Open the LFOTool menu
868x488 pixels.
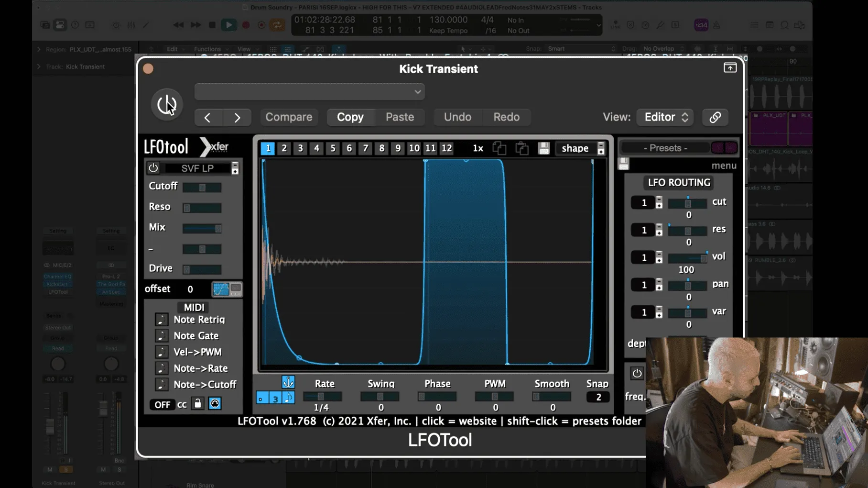724,166
